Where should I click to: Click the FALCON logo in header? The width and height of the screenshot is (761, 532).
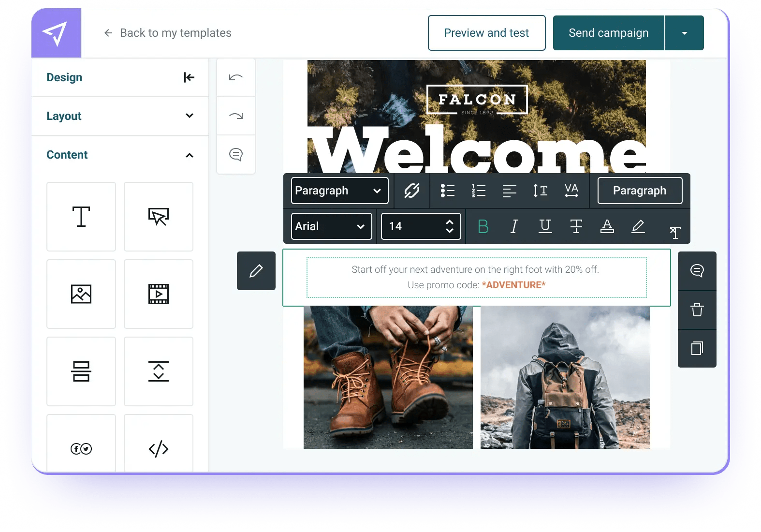[477, 100]
